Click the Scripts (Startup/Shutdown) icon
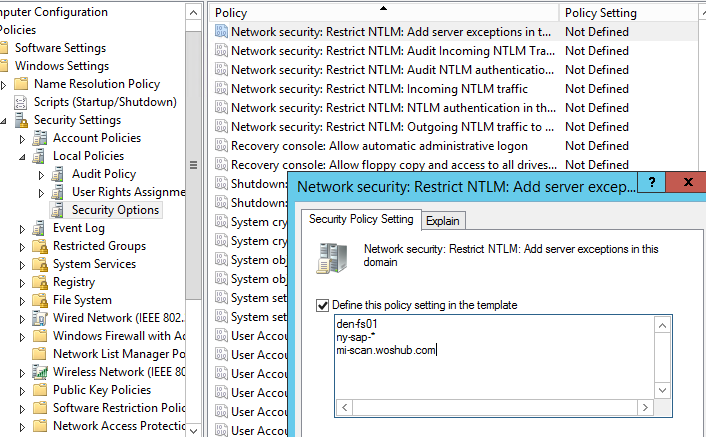This screenshot has height=437, width=706. tap(21, 102)
